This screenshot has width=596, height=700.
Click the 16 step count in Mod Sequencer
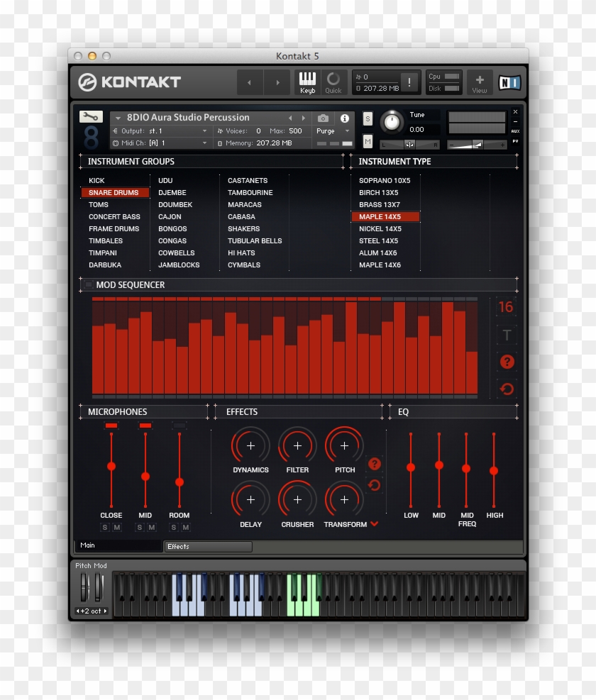click(506, 307)
